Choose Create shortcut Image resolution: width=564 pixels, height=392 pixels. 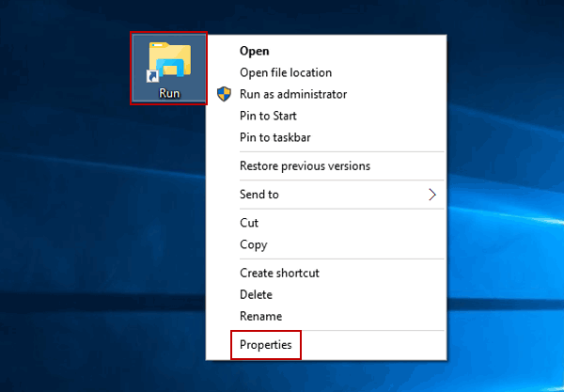coord(326,273)
